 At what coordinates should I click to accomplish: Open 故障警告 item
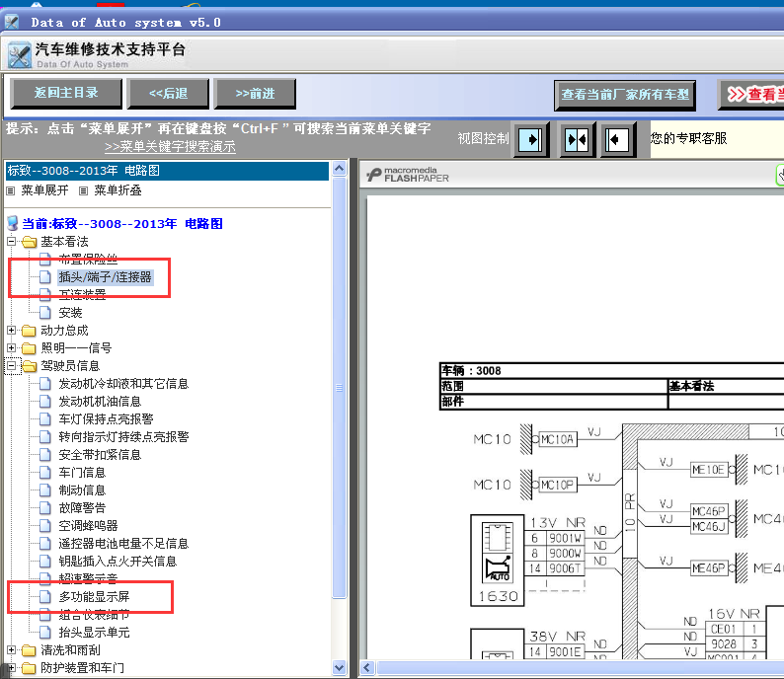click(82, 508)
